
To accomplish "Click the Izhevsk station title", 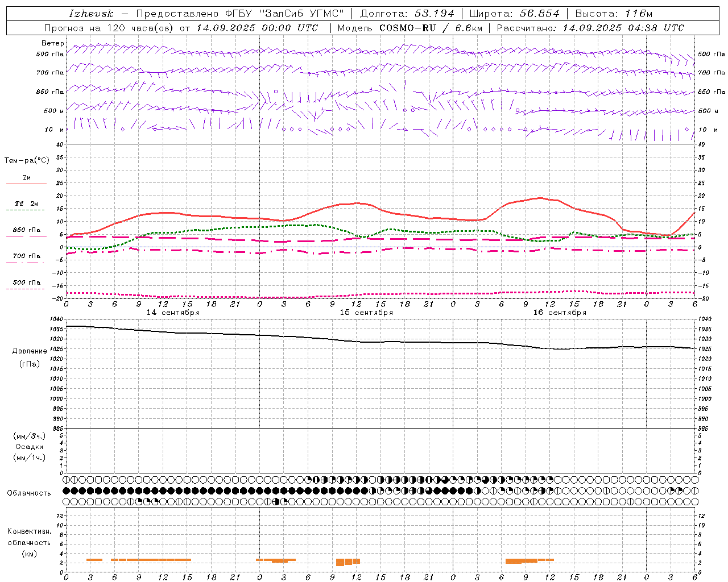I will click(x=91, y=14).
